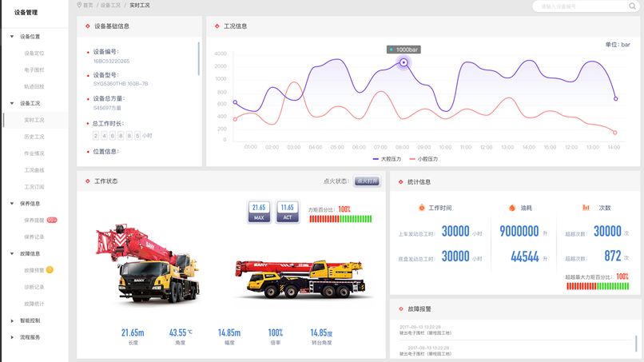Toggle the 点火打开 ignition status switch
The width and height of the screenshot is (644, 362).
click(368, 181)
